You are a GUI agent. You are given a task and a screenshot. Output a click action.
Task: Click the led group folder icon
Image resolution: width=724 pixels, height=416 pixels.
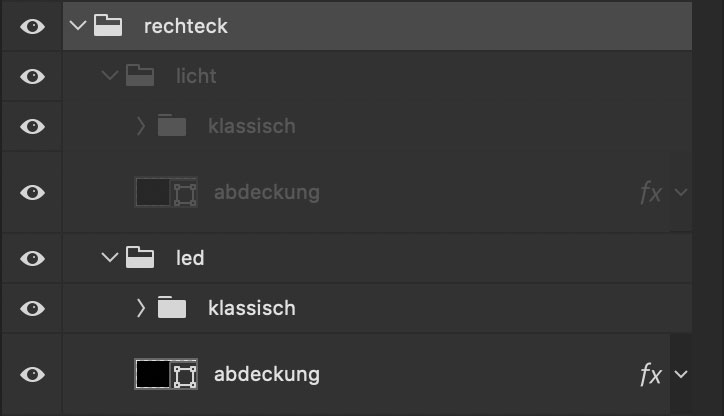click(x=140, y=258)
